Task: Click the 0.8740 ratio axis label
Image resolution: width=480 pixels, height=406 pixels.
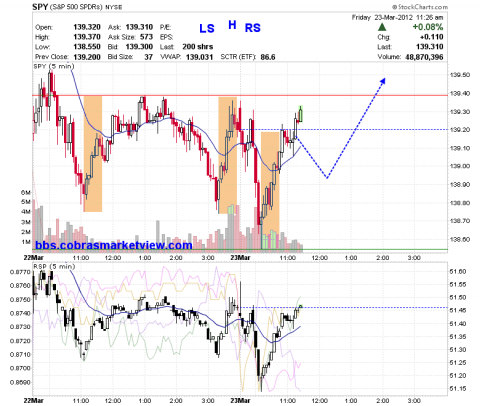Action: [x=20, y=313]
